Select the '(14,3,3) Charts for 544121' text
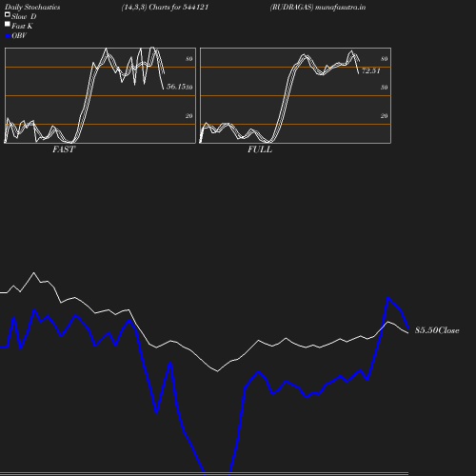The image size is (476, 476). (x=165, y=7)
